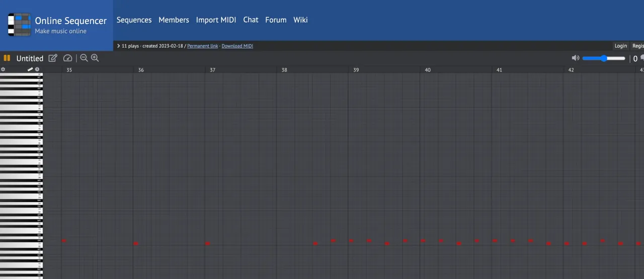This screenshot has height=279, width=644.
Task: Jump to measure 38 on the timeline
Action: tap(284, 70)
